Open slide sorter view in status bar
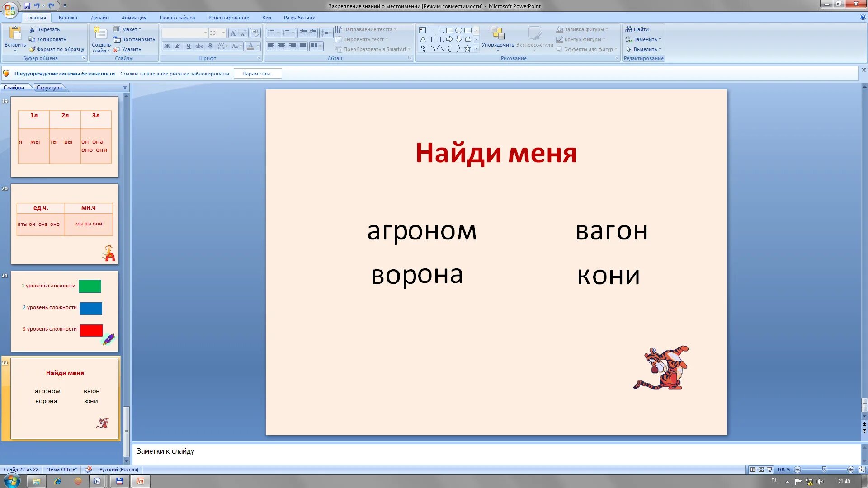The height and width of the screenshot is (488, 868). tap(761, 469)
